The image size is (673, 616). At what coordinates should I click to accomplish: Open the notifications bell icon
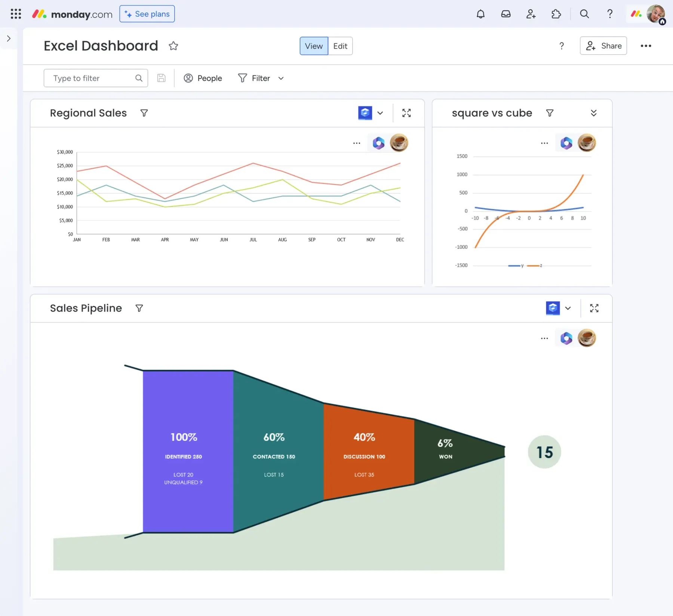481,14
